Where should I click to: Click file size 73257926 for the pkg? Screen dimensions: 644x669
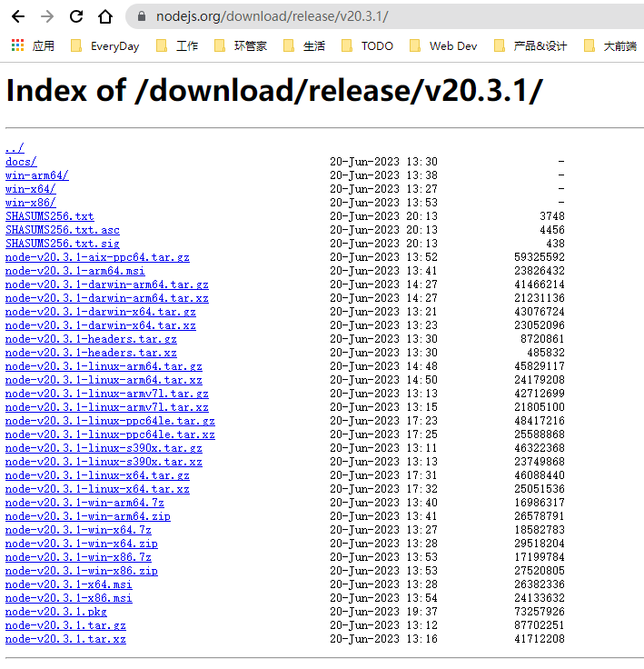coord(539,613)
